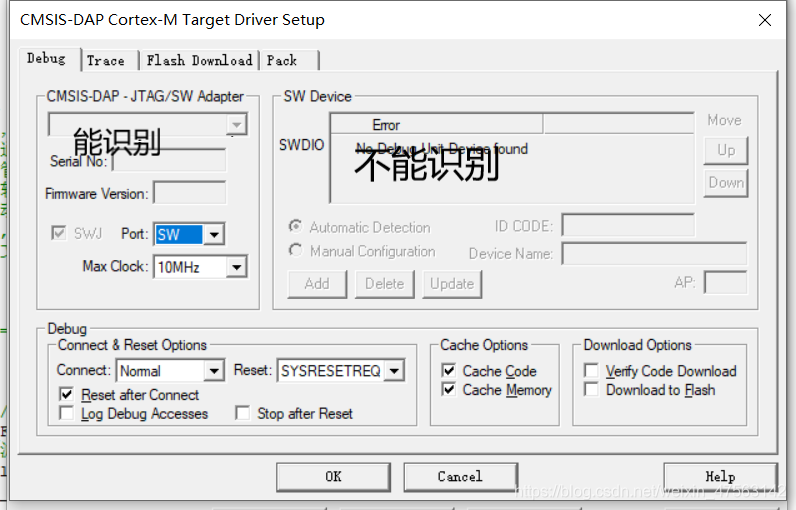The image size is (796, 510).
Task: Enable Download to Flash checkbox
Action: (x=591, y=389)
